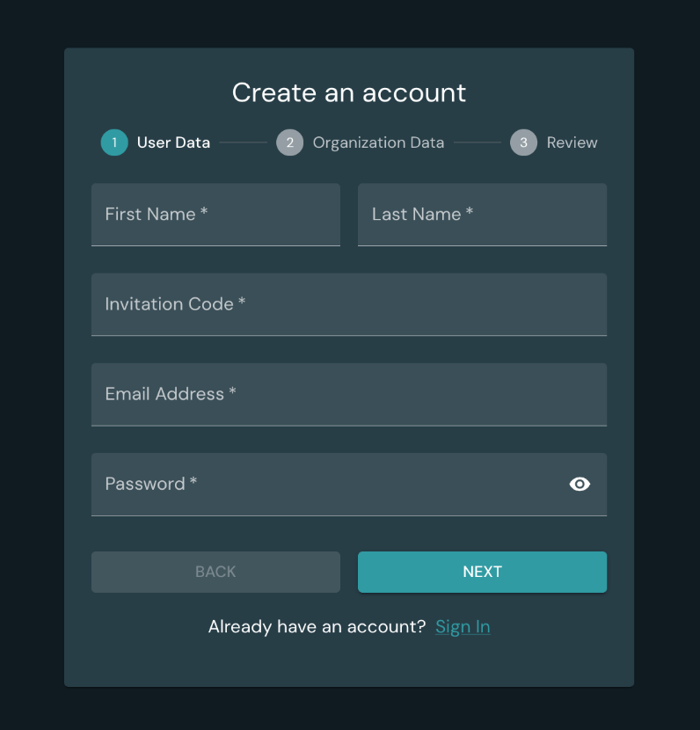Click the step 1 number circle

tap(114, 142)
